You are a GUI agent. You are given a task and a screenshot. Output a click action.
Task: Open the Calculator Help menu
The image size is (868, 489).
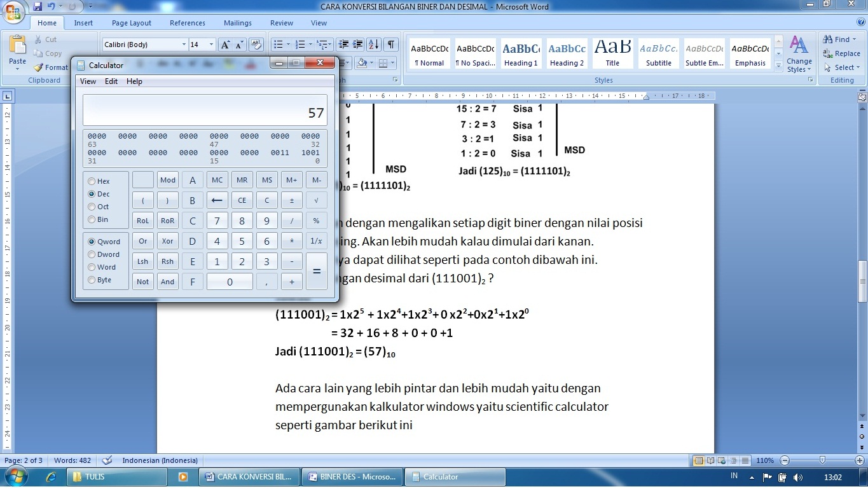134,81
